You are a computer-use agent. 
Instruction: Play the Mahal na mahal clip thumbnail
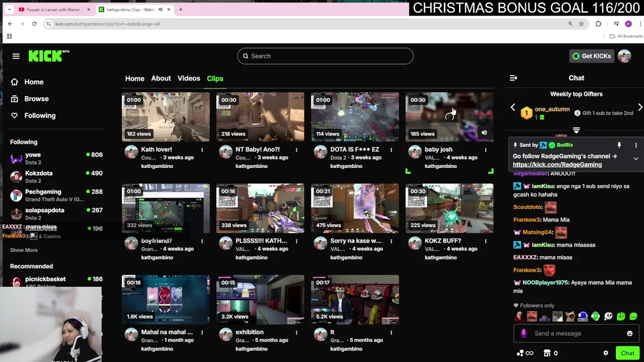[166, 300]
